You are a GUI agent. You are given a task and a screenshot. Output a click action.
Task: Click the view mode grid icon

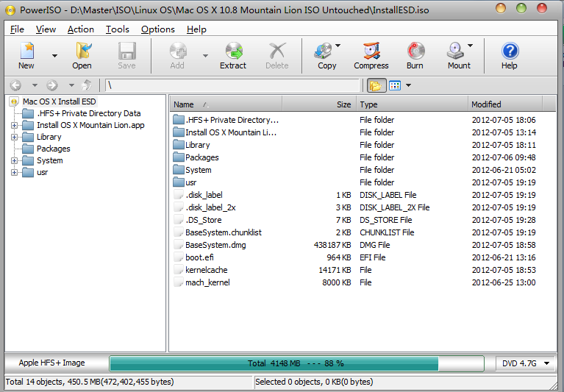click(395, 85)
